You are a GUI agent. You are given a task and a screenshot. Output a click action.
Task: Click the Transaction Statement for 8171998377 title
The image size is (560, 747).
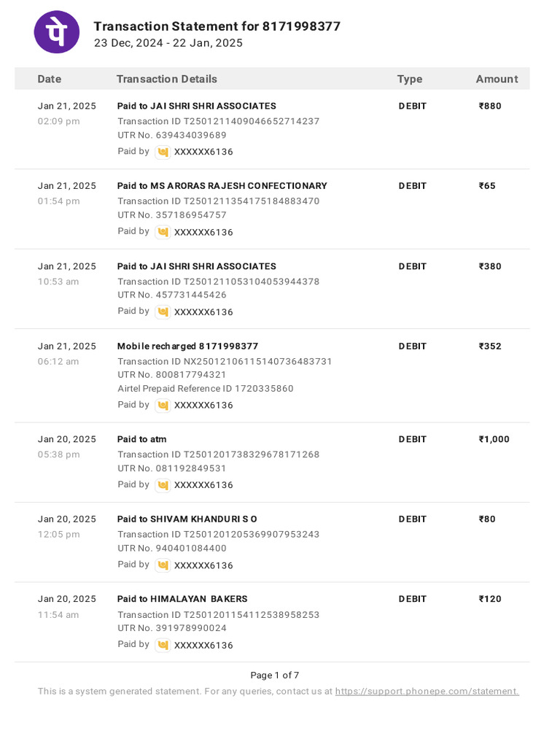tap(217, 26)
